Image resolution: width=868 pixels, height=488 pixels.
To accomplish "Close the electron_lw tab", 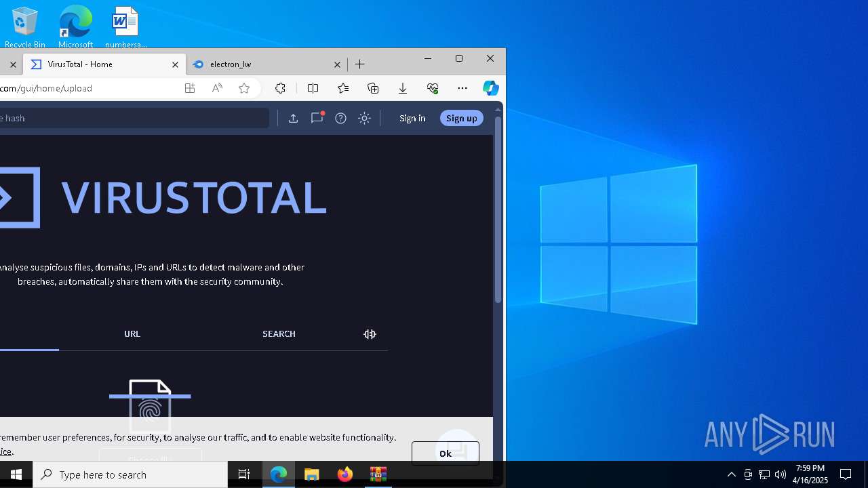I will 337,64.
